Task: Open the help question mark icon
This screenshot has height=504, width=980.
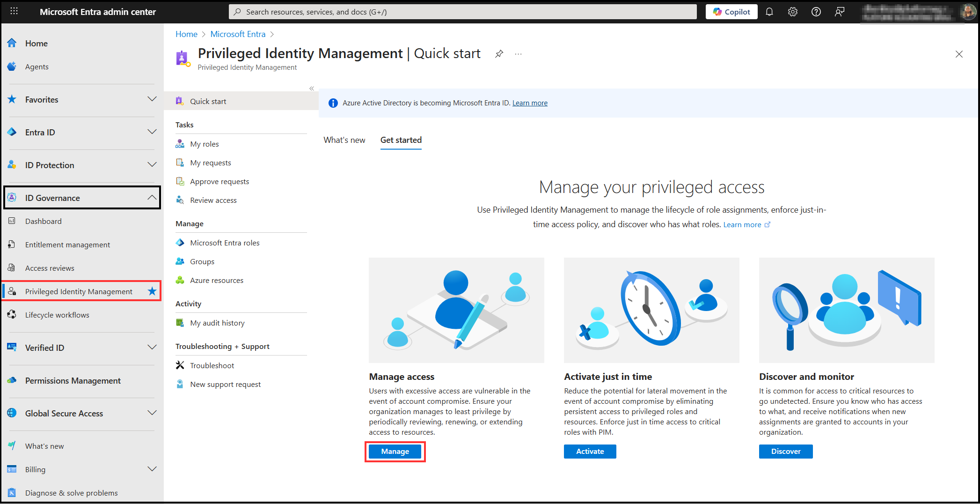Action: tap(816, 12)
